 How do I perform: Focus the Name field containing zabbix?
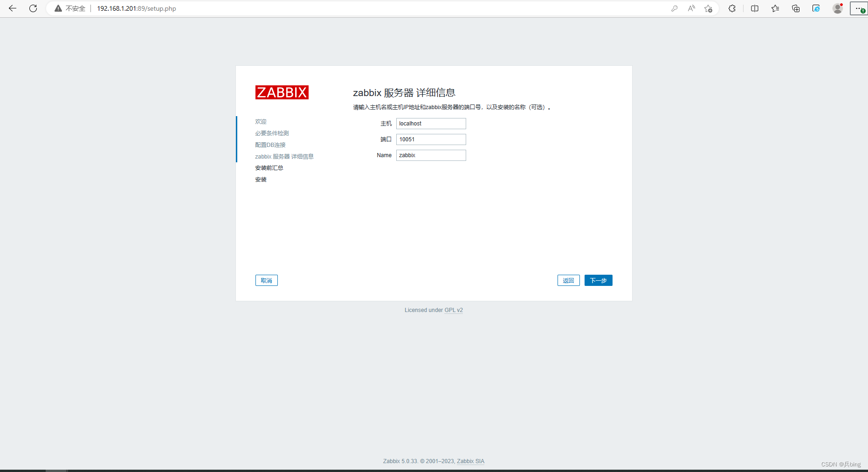[x=431, y=155]
